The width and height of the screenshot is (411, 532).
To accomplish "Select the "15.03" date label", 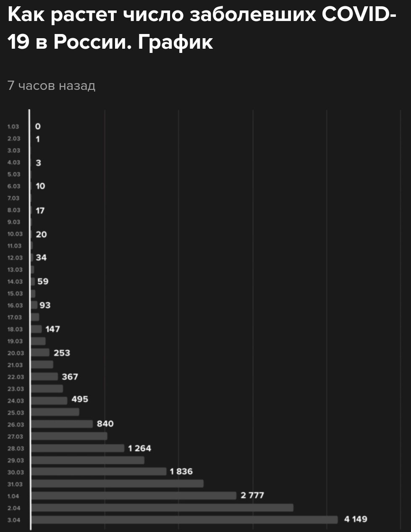I will point(15,294).
